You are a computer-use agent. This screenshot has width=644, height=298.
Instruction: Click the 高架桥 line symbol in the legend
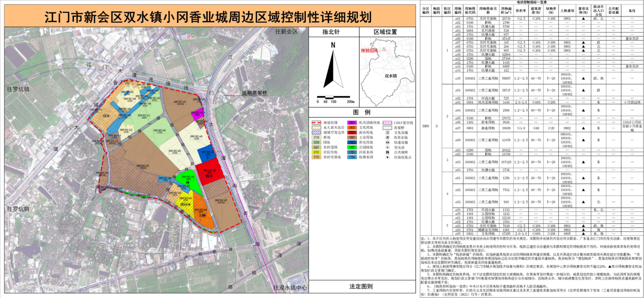[x=387, y=127]
